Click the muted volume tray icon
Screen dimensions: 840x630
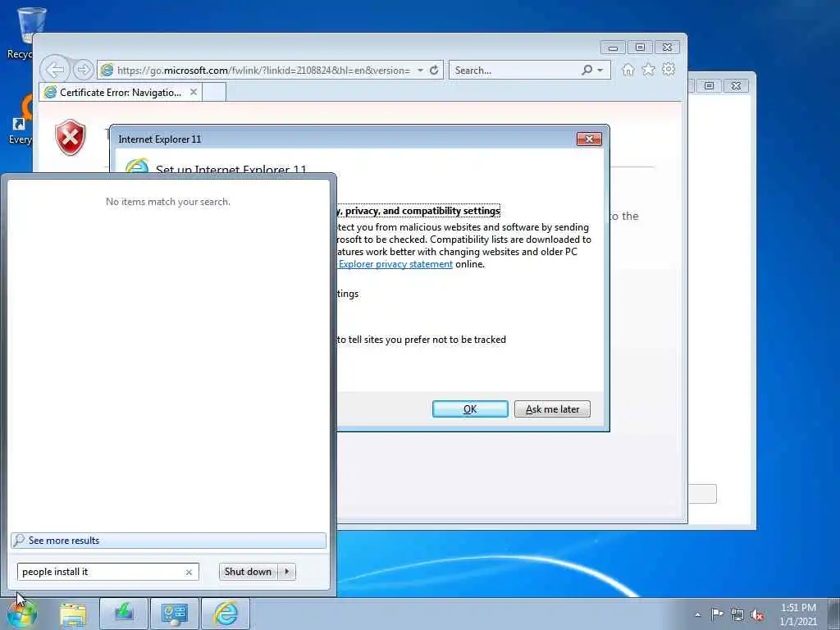point(757,614)
